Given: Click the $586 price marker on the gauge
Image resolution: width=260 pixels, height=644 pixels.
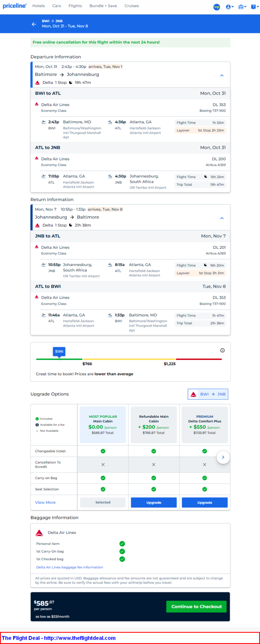Looking at the screenshot, I should [x=59, y=351].
